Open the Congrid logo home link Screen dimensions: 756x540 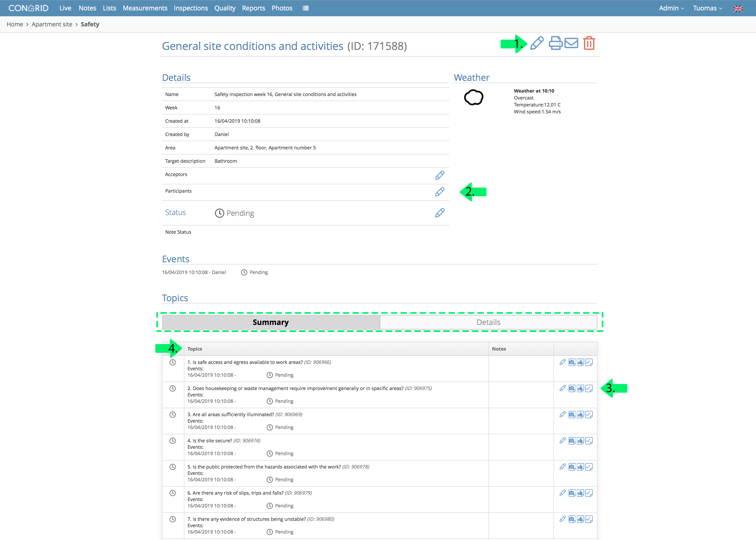[x=29, y=8]
